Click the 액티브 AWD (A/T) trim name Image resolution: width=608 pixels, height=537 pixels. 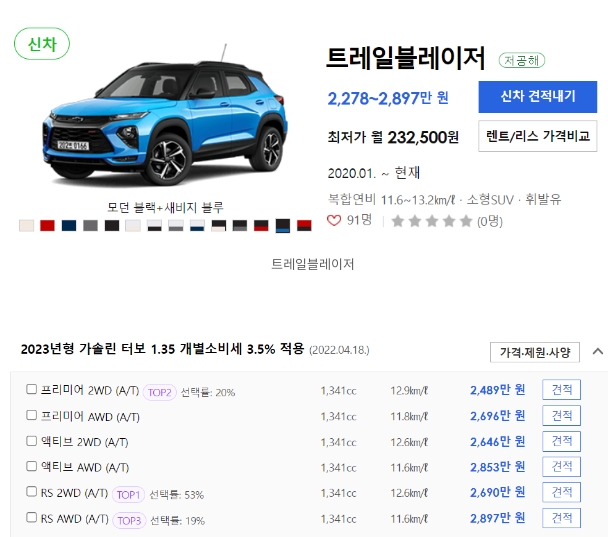[85, 467]
